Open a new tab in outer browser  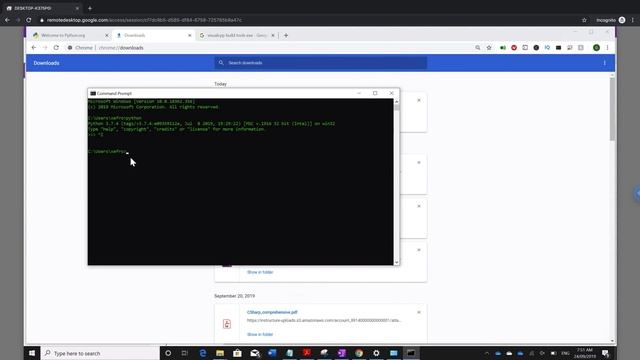[x=90, y=8]
